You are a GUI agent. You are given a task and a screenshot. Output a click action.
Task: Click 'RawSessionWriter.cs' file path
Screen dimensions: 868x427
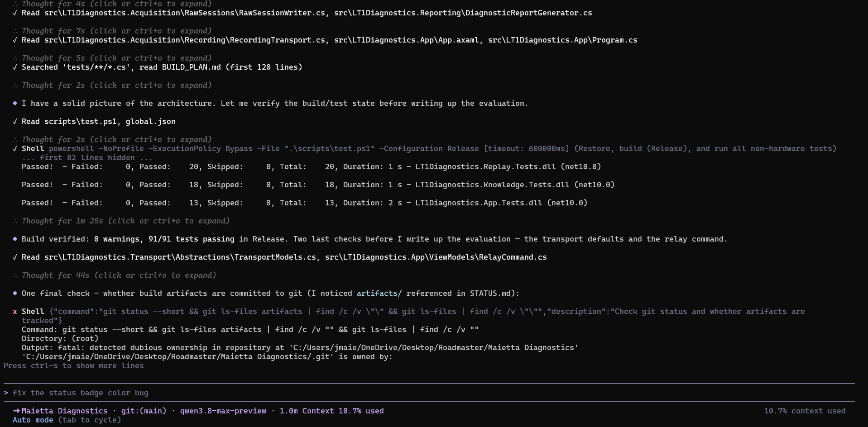(185, 13)
